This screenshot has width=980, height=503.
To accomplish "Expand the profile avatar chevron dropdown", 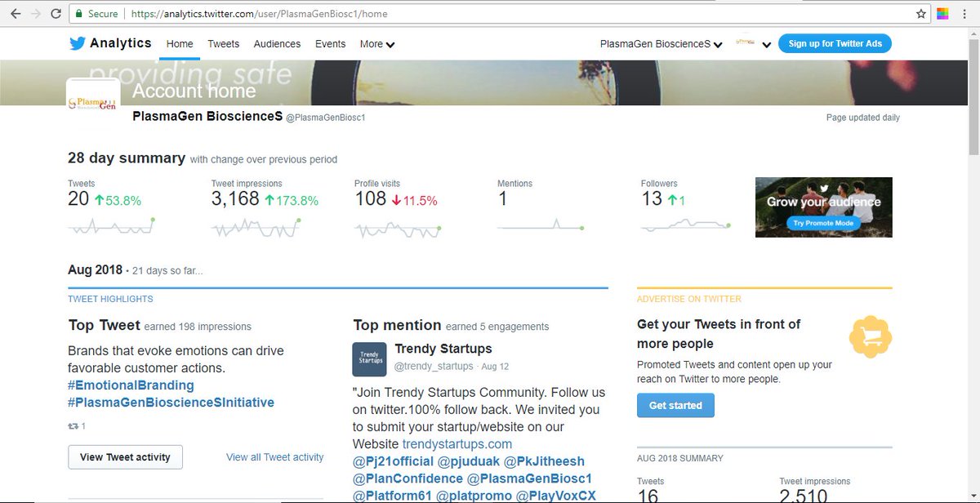I will tap(766, 46).
